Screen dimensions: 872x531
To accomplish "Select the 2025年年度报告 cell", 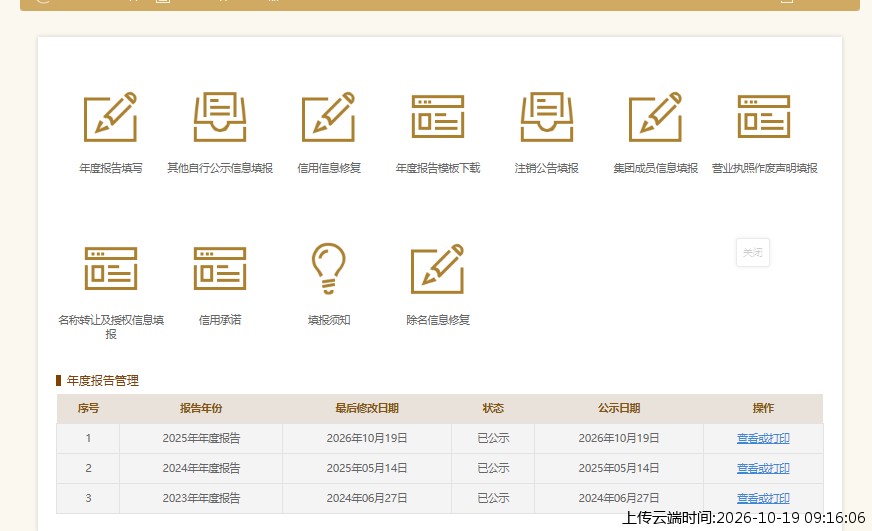I will (x=201, y=438).
